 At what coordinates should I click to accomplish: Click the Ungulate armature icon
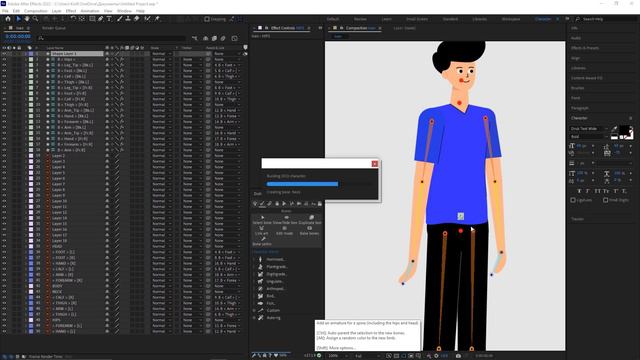(x=260, y=281)
